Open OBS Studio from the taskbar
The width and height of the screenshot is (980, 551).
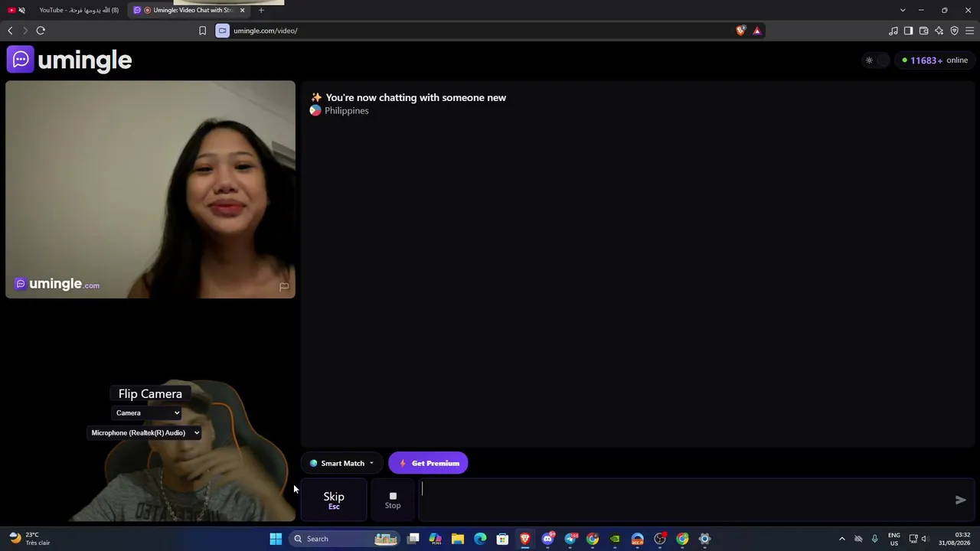point(660,539)
